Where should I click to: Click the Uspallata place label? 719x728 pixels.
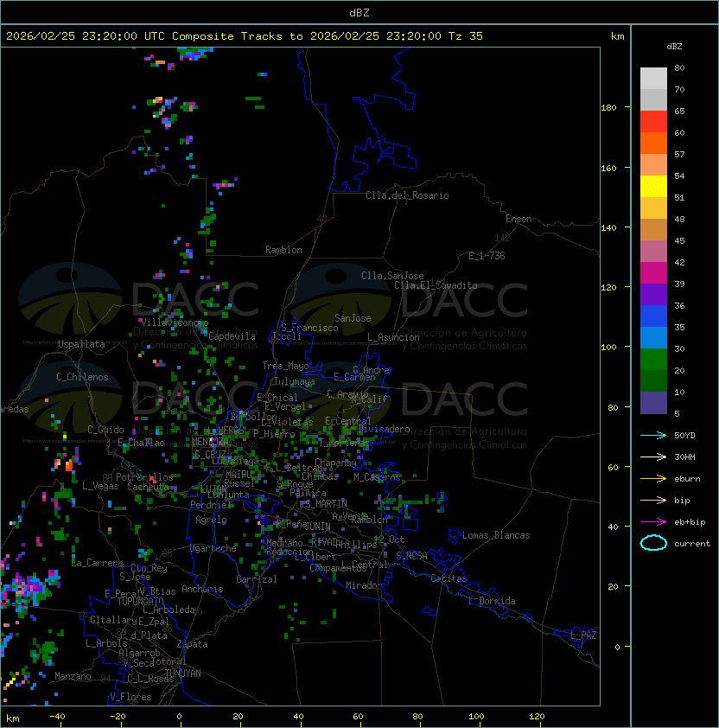point(81,344)
